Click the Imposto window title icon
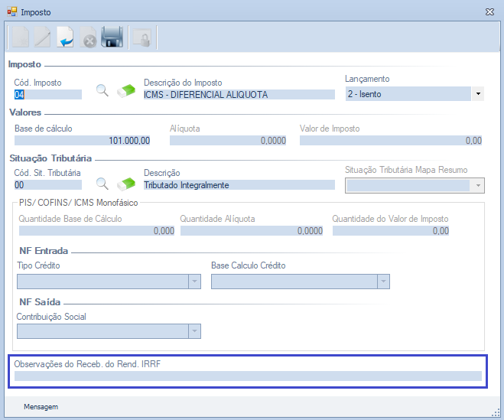Screen dimensions: 504x420 tap(12, 12)
